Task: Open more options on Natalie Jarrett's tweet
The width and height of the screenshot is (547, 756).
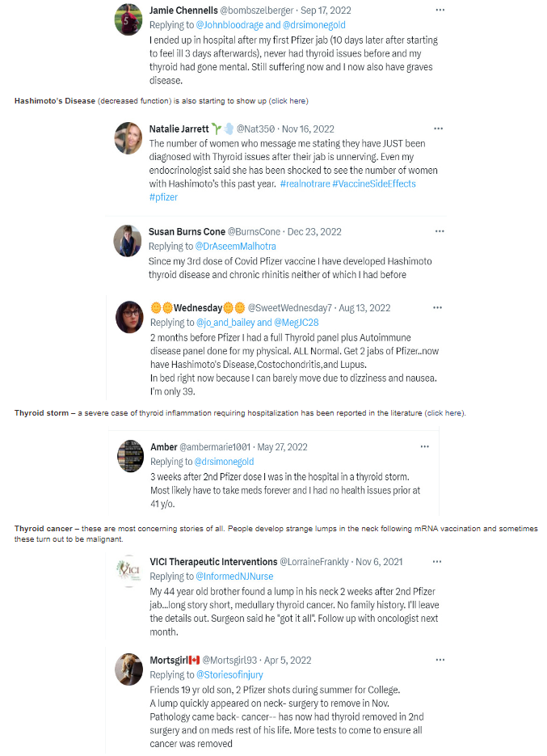Action: (438, 129)
